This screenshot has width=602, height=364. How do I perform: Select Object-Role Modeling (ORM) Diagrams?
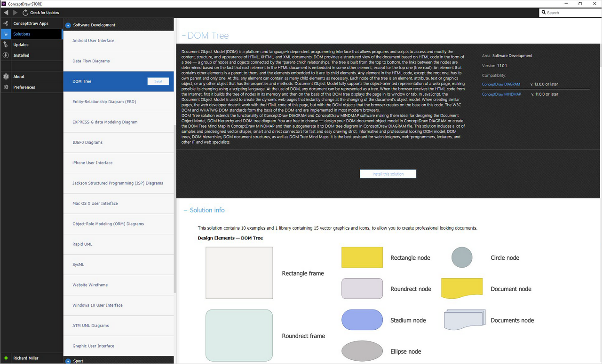pyautogui.click(x=119, y=224)
